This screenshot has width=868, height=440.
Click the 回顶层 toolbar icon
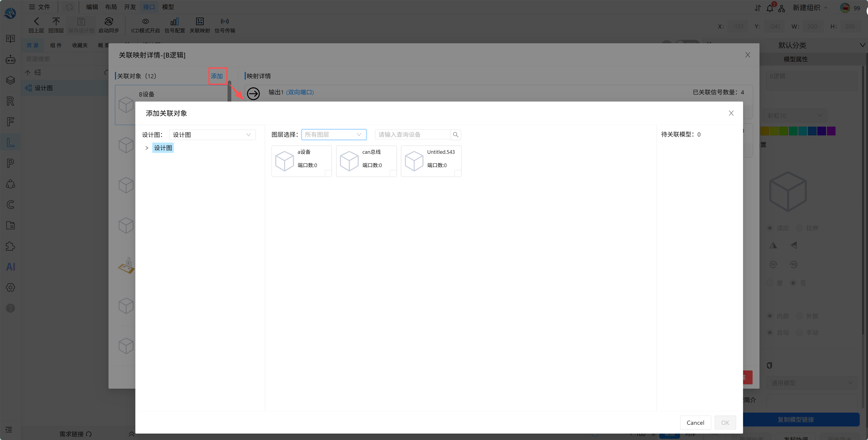(x=56, y=22)
